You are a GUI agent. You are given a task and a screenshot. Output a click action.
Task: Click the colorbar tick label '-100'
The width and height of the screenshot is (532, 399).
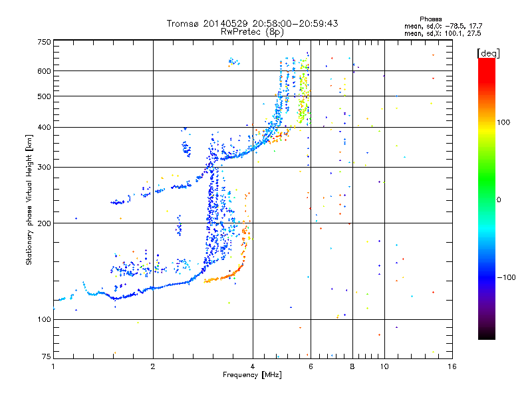506,277
